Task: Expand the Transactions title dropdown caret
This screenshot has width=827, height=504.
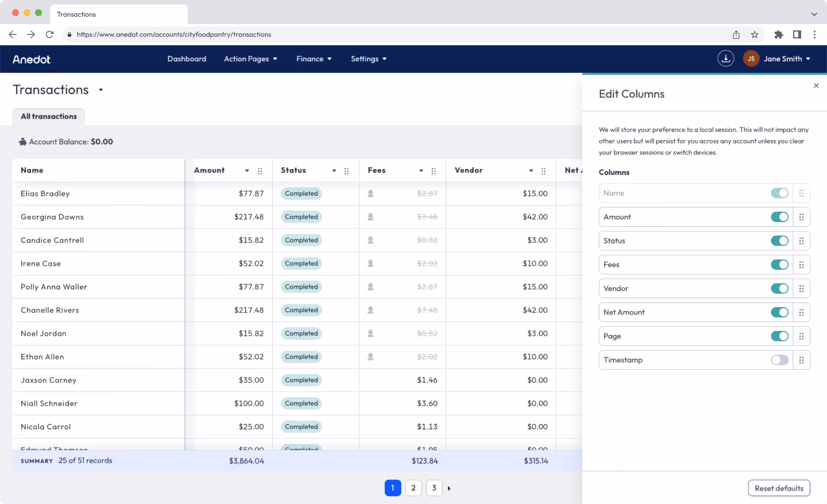Action: click(101, 91)
